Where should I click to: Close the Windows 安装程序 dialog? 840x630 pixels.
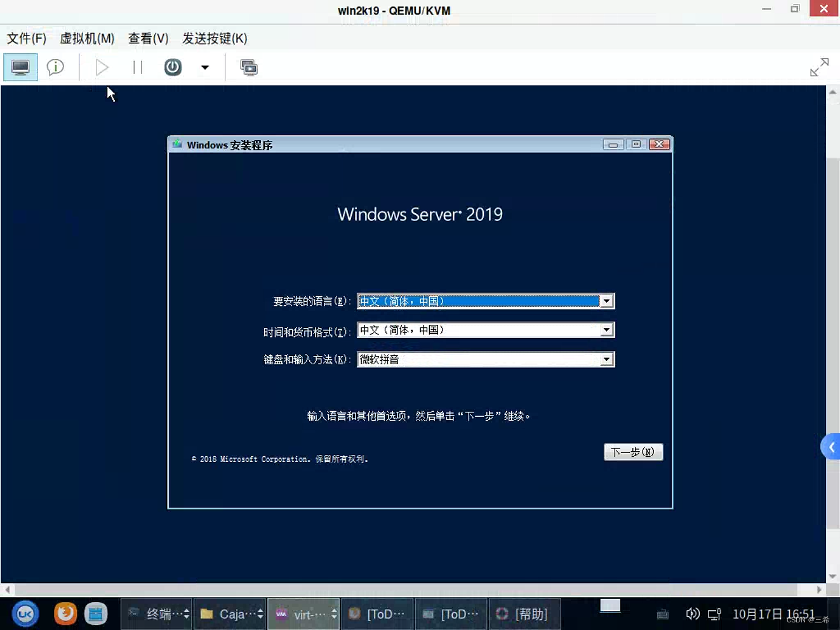pos(660,145)
